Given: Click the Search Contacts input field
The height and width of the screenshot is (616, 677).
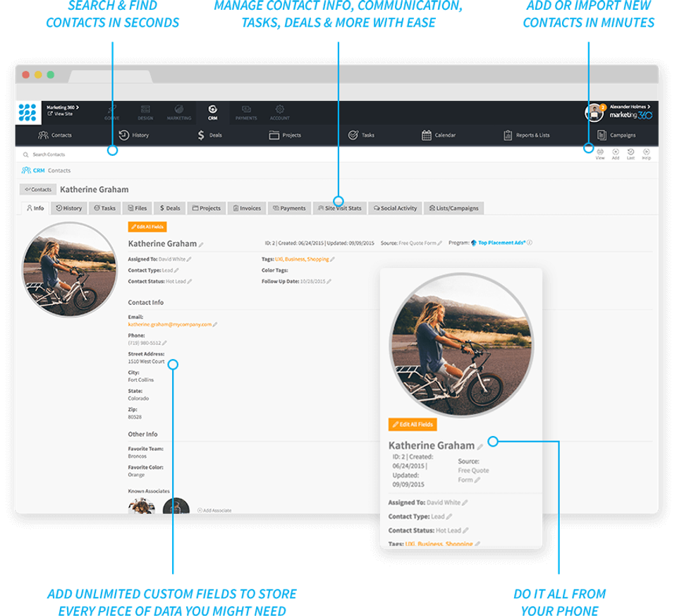Looking at the screenshot, I should (x=63, y=154).
